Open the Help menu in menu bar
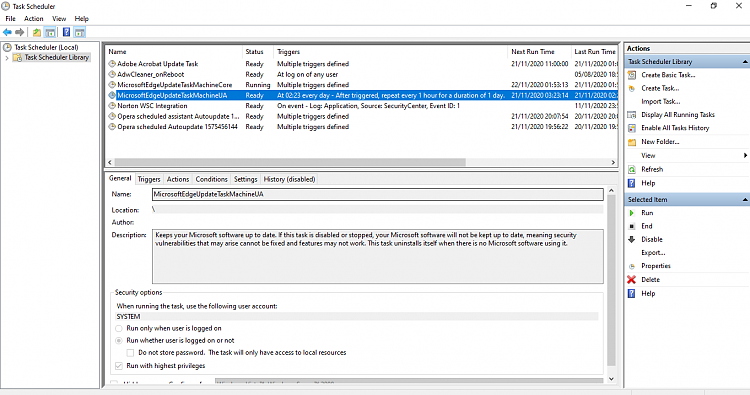 81,19
